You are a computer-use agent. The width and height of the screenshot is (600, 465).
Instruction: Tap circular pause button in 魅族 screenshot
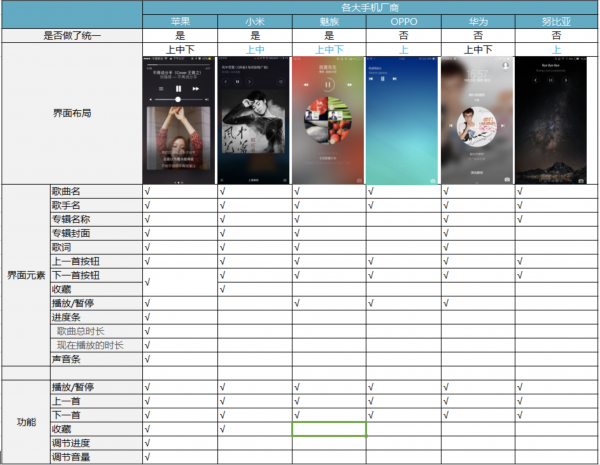(328, 85)
